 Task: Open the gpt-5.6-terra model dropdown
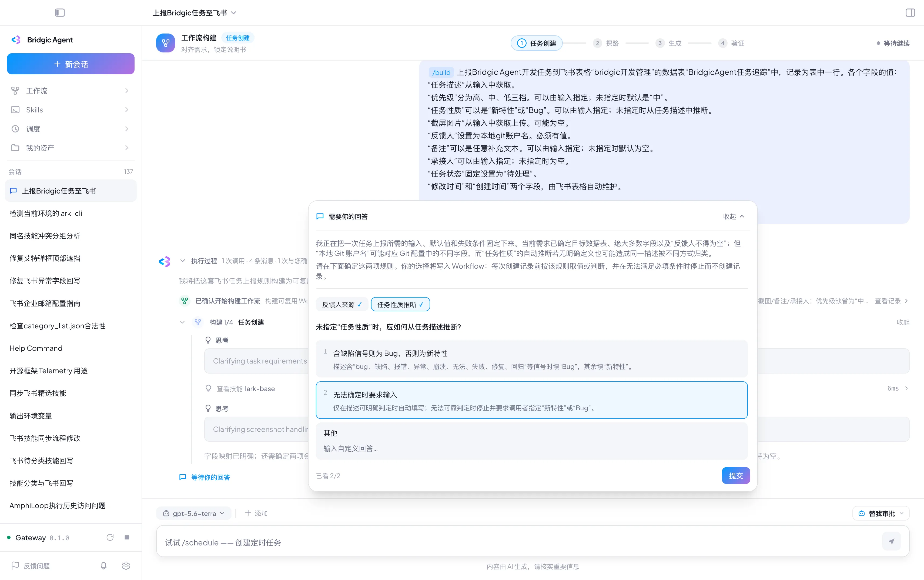click(194, 513)
